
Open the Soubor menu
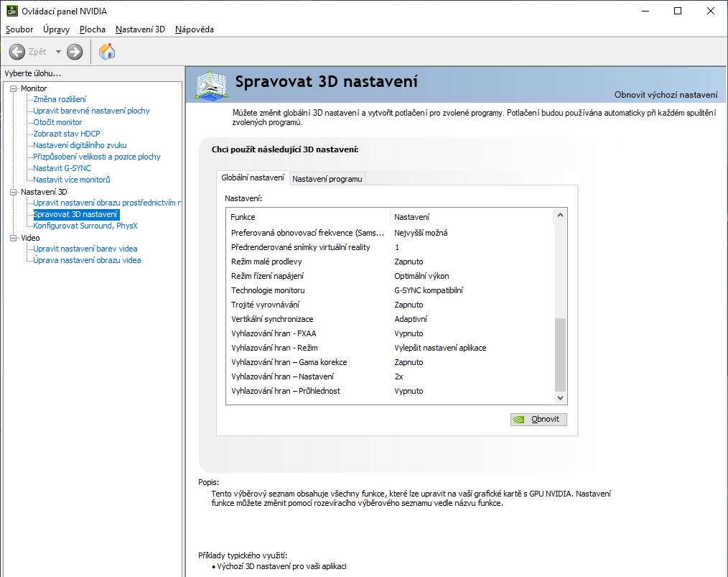pyautogui.click(x=19, y=29)
